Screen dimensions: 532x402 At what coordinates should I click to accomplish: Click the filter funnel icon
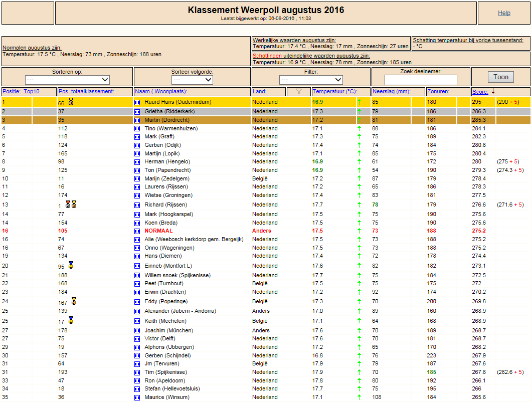pos(298,92)
